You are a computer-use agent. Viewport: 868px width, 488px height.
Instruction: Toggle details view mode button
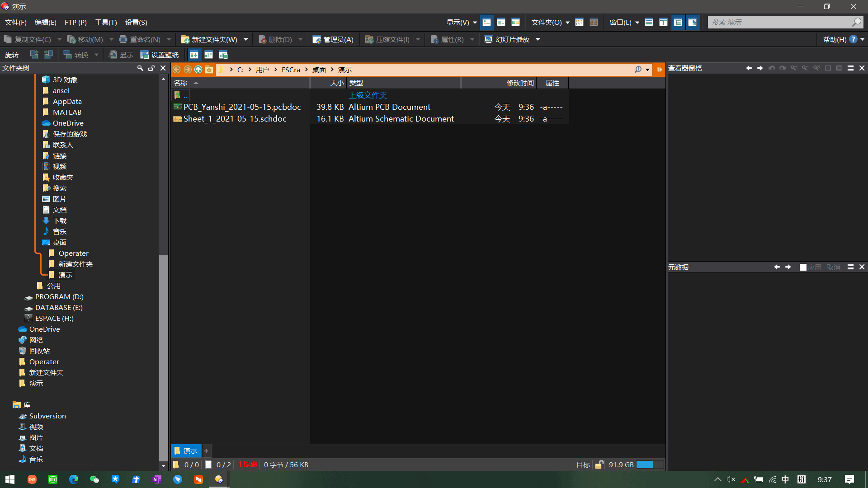coord(487,23)
